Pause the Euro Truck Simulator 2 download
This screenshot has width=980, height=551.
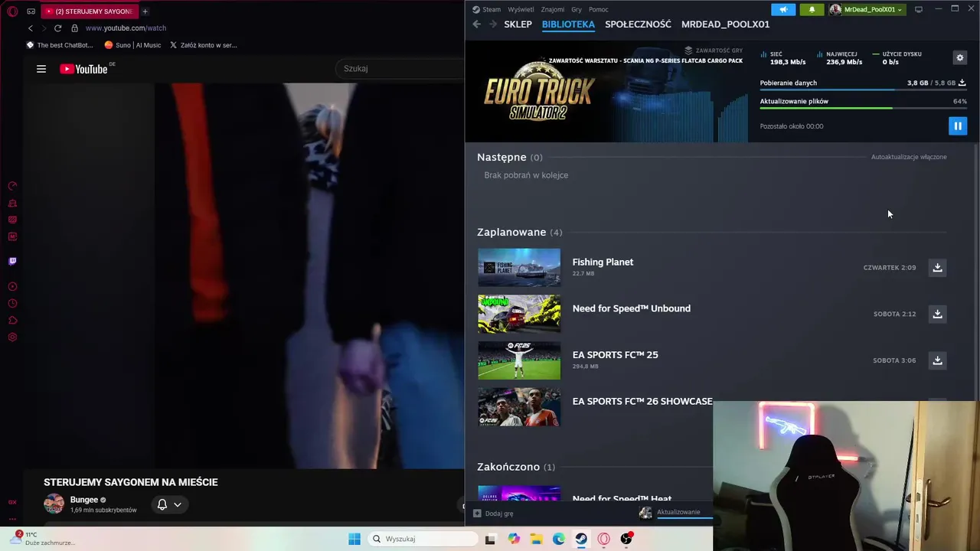coord(958,126)
